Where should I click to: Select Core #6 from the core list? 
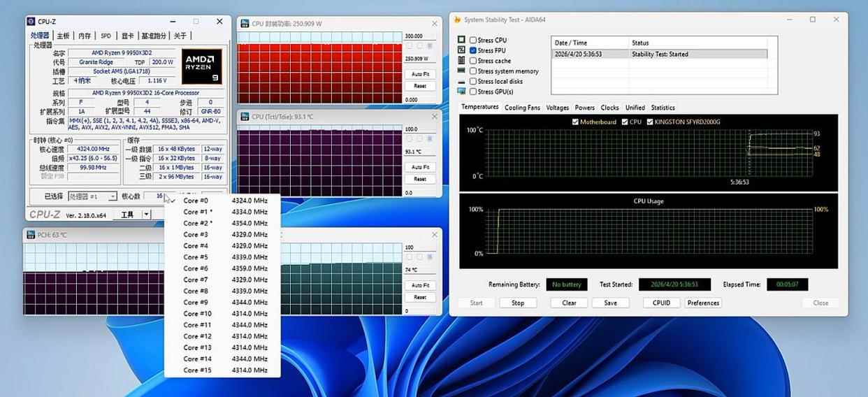196,268
